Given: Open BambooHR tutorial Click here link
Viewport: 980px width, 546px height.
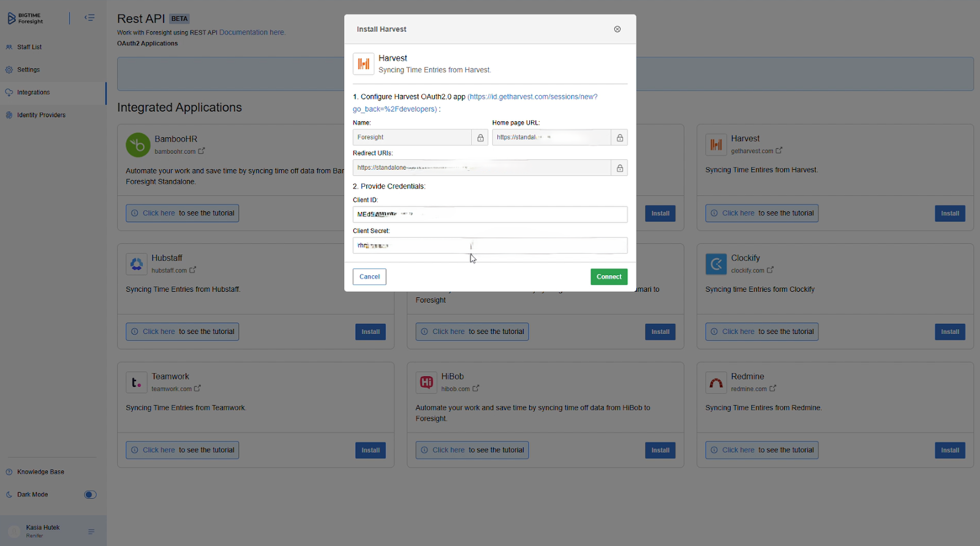Looking at the screenshot, I should (x=159, y=213).
